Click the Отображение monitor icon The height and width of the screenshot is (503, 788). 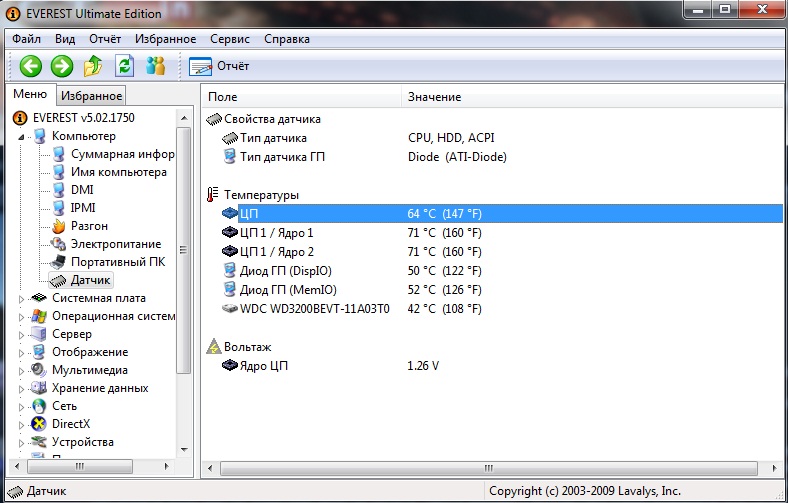tap(39, 352)
